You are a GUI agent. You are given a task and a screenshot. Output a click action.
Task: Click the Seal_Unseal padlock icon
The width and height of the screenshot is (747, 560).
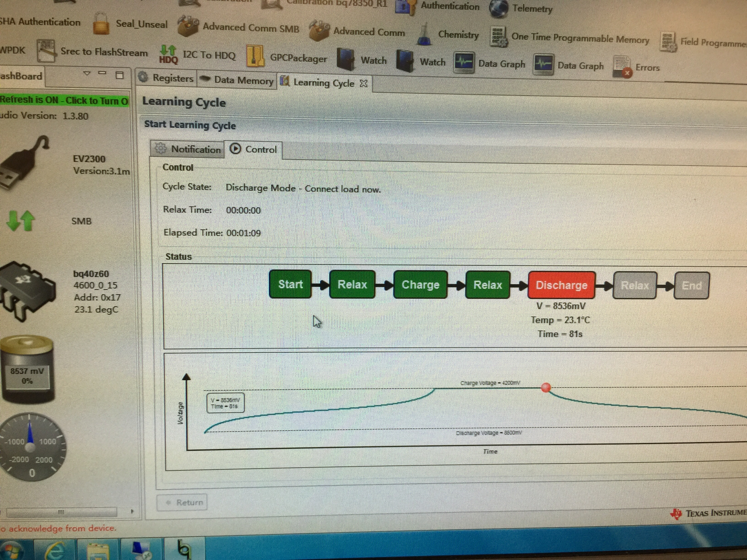click(x=101, y=23)
